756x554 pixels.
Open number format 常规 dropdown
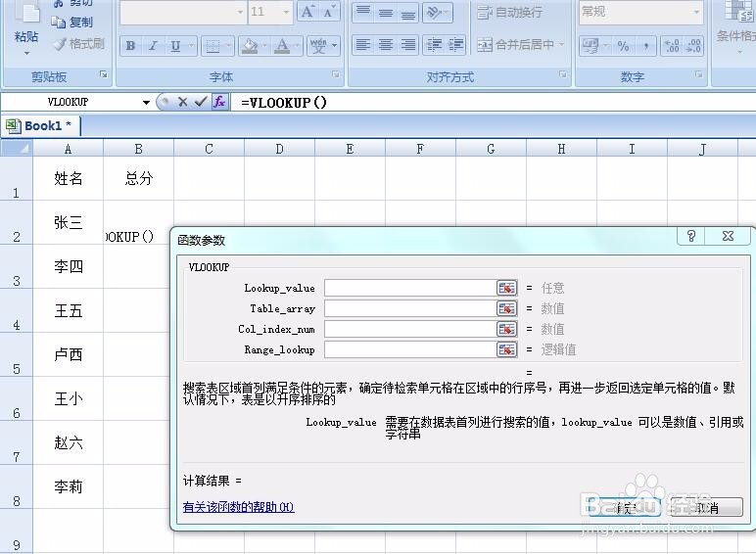[695, 12]
